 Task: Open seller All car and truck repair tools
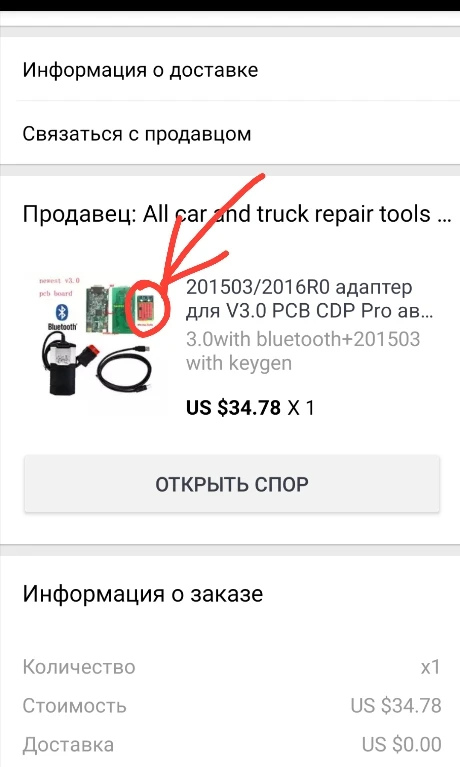[237, 214]
